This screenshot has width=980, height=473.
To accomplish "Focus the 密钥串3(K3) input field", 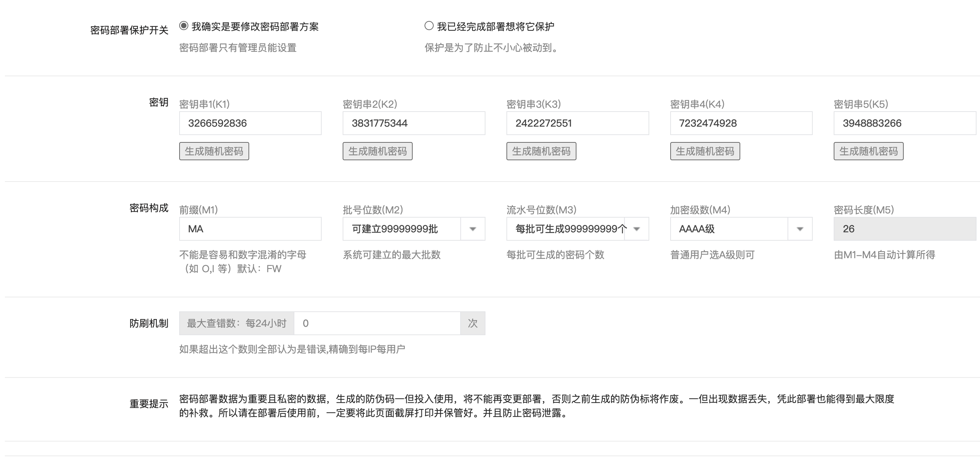I will 577,123.
